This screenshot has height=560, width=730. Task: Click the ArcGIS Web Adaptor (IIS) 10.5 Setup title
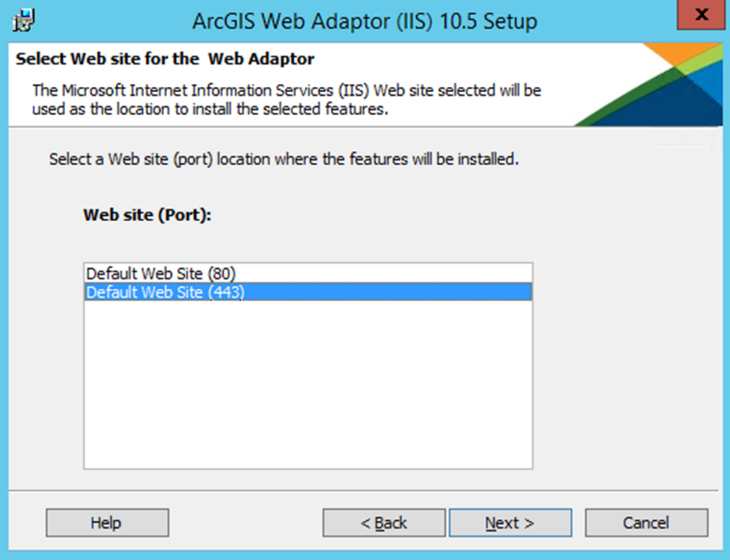click(364, 22)
